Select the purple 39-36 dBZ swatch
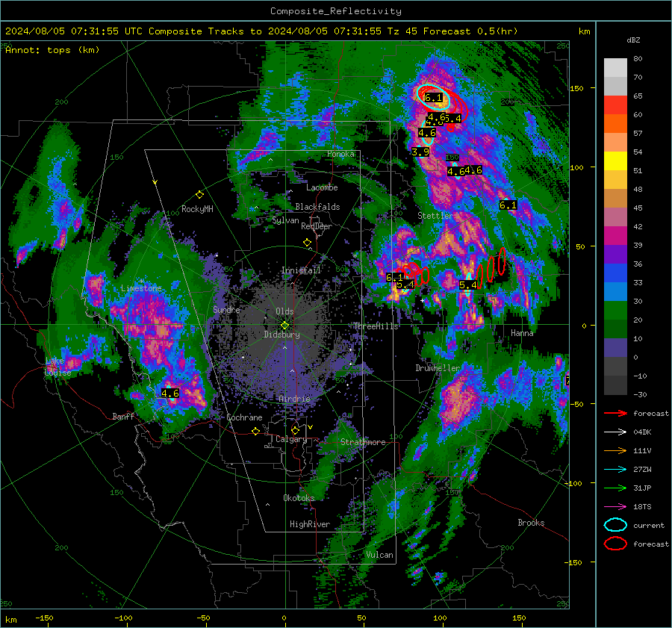672x628 pixels. pyautogui.click(x=615, y=254)
